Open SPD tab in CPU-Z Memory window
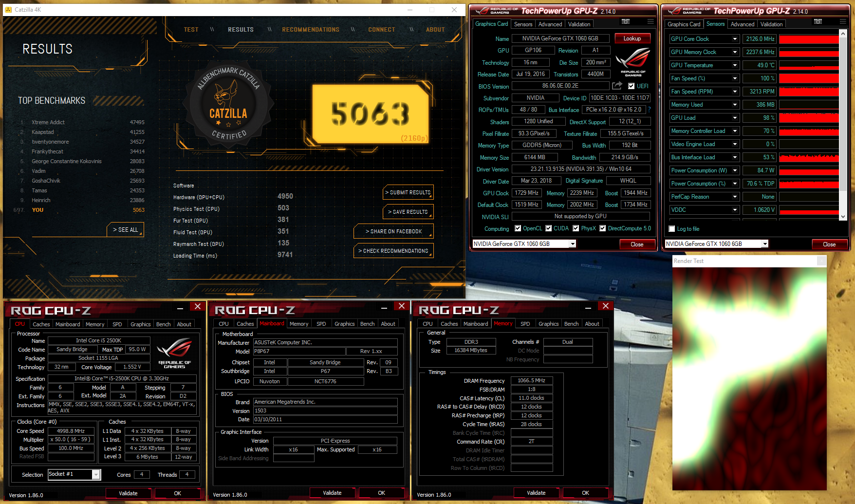The image size is (855, 504). (525, 324)
